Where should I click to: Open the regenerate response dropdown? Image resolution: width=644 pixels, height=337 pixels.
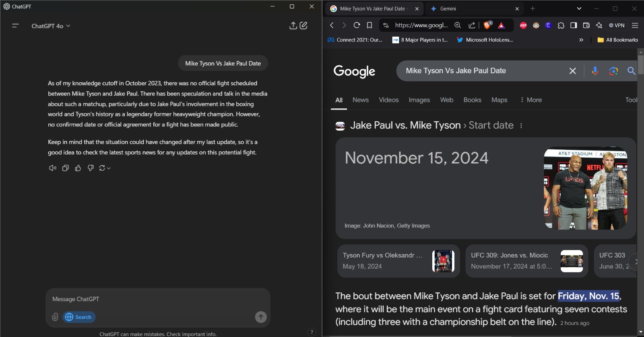pyautogui.click(x=105, y=168)
